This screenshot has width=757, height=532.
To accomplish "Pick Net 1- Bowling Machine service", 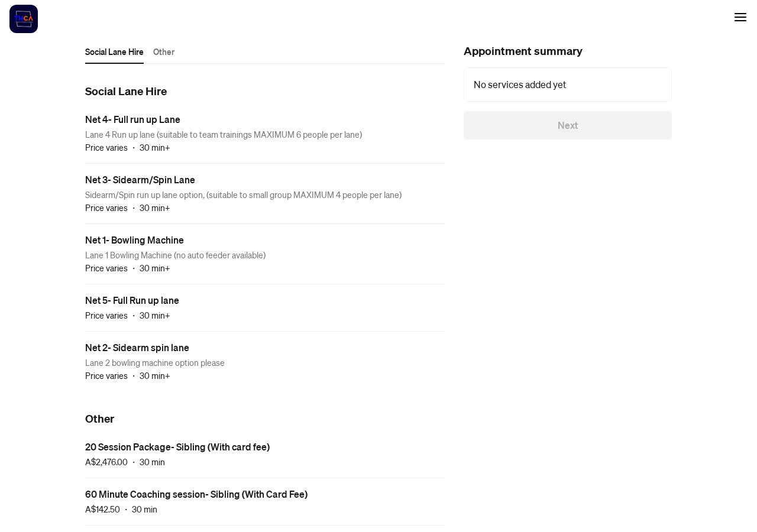I will (x=265, y=254).
